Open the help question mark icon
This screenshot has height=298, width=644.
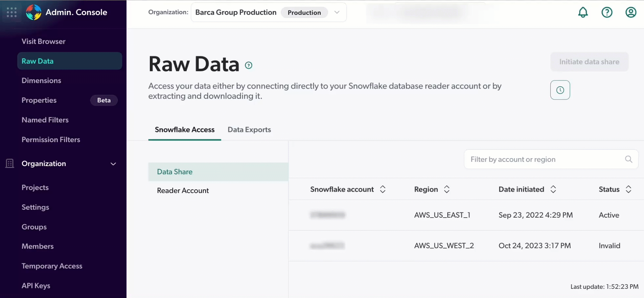[607, 12]
